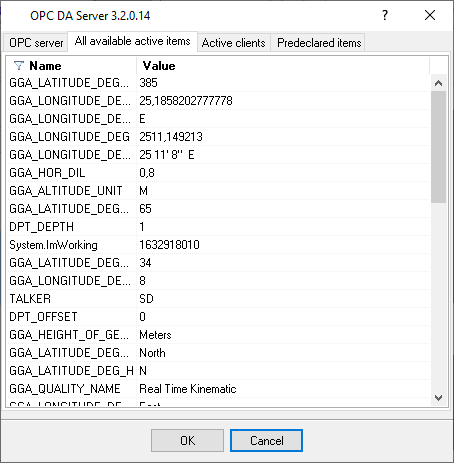Click the Meters value
The height and width of the screenshot is (463, 454).
point(155,335)
